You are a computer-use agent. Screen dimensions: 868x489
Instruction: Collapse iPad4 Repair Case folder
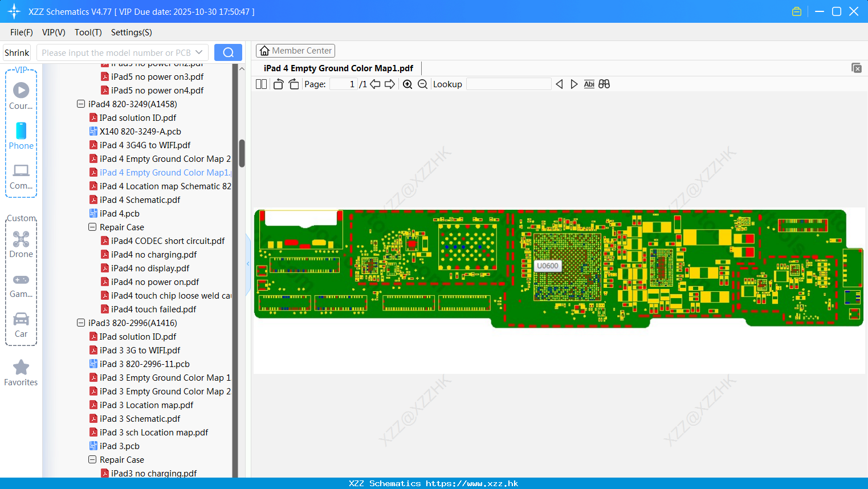point(92,227)
